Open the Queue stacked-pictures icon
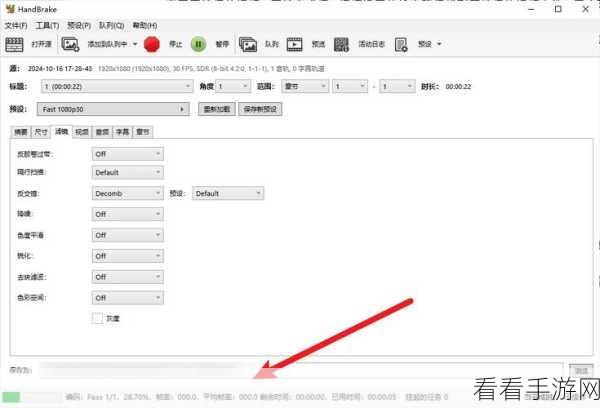Image resolution: width=600 pixels, height=408 pixels. click(x=248, y=44)
